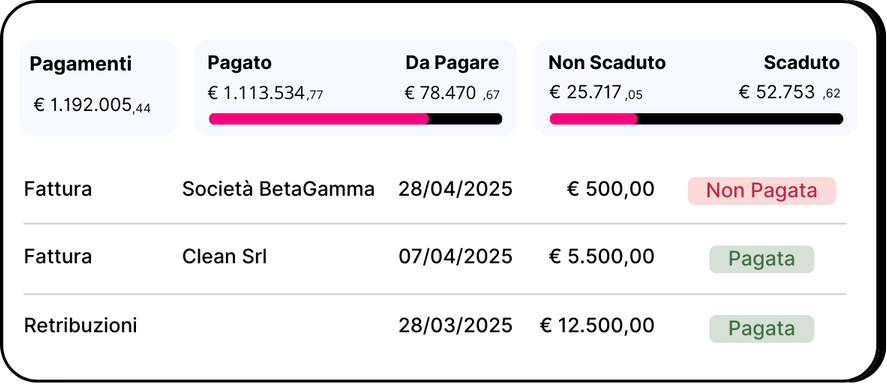Image resolution: width=887 pixels, height=384 pixels.
Task: Click Pagata badge for Clean Srl
Action: coord(761,259)
